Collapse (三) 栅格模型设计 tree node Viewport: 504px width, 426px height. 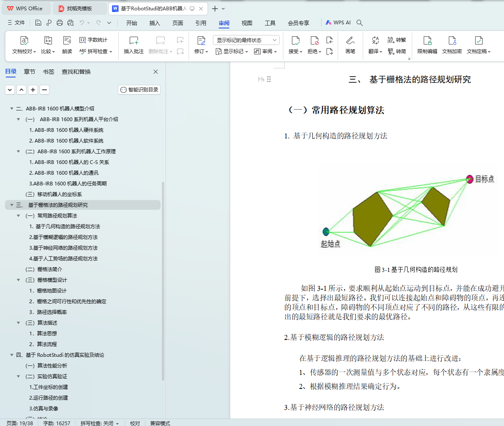click(x=18, y=280)
